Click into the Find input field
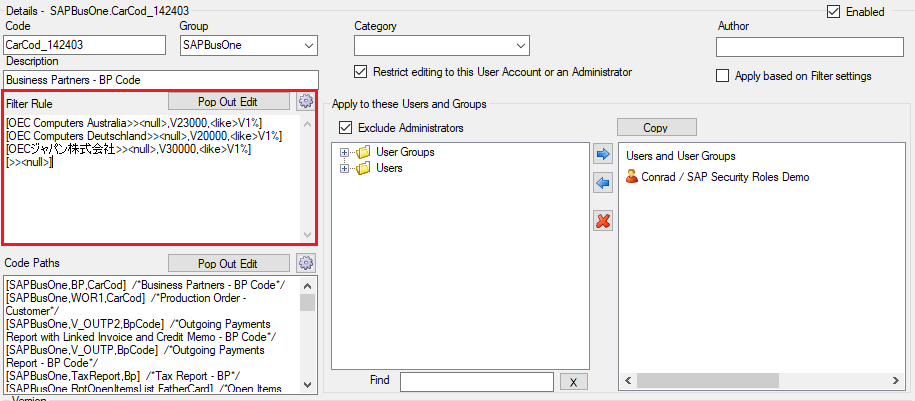Image resolution: width=915 pixels, height=401 pixels. pos(477,381)
